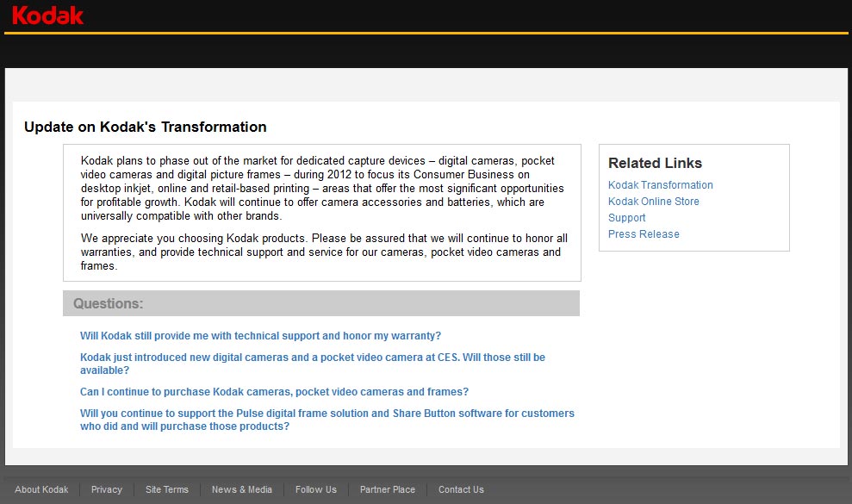
Task: Open the Kodak Transformation related link
Action: (660, 185)
